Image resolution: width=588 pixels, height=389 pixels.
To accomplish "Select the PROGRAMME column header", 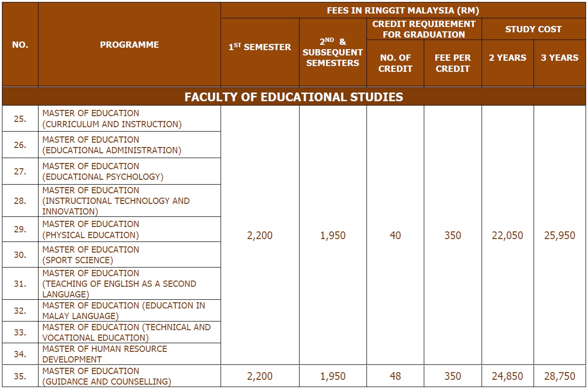I will (x=129, y=45).
